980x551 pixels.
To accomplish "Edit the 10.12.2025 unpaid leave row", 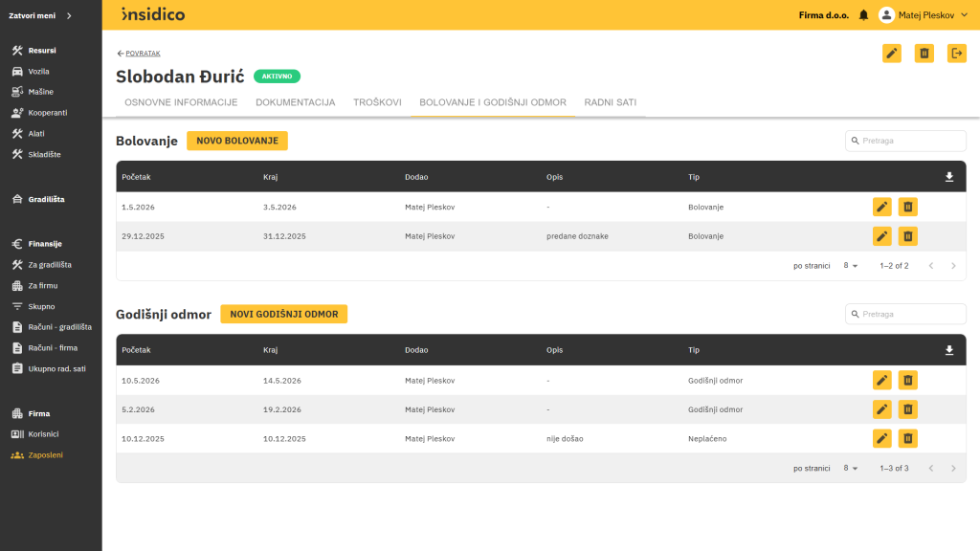I will tap(881, 438).
